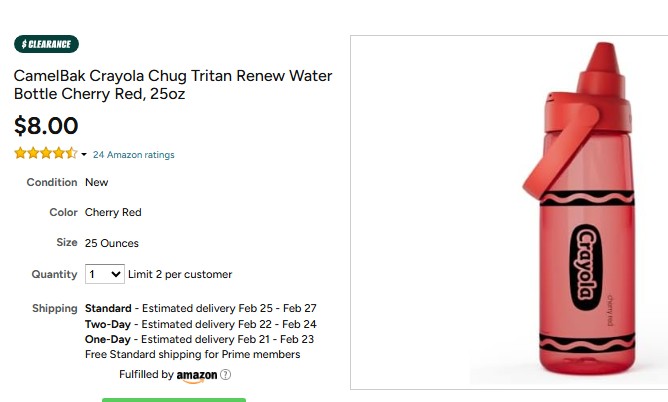The width and height of the screenshot is (668, 402).
Task: Select the Cherry Red color value
Action: pos(113,212)
